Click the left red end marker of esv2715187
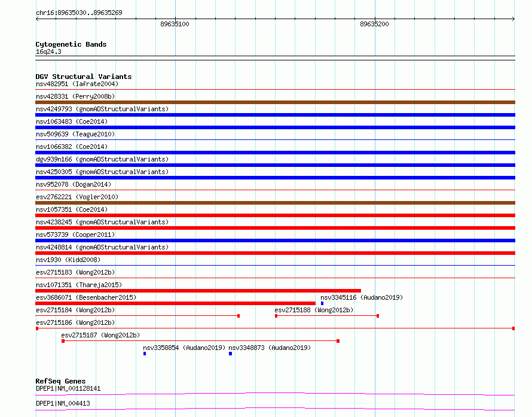The height and width of the screenshot is (417, 532). pos(63,341)
